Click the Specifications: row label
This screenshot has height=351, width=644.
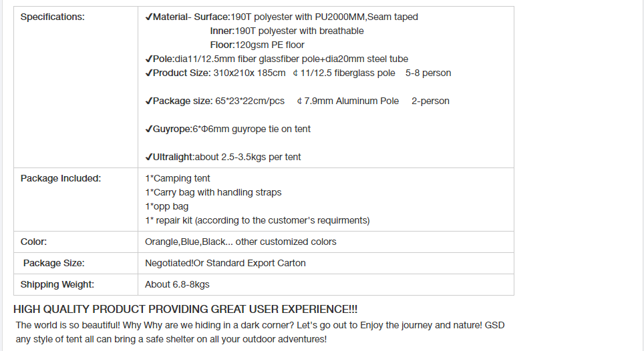(x=53, y=17)
